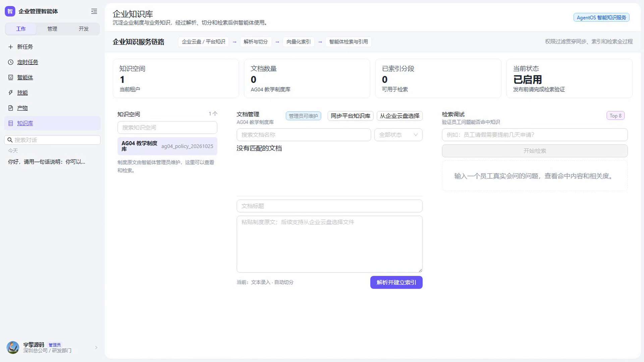Click the 解析并建立索引 button
The height and width of the screenshot is (362, 644).
click(396, 283)
